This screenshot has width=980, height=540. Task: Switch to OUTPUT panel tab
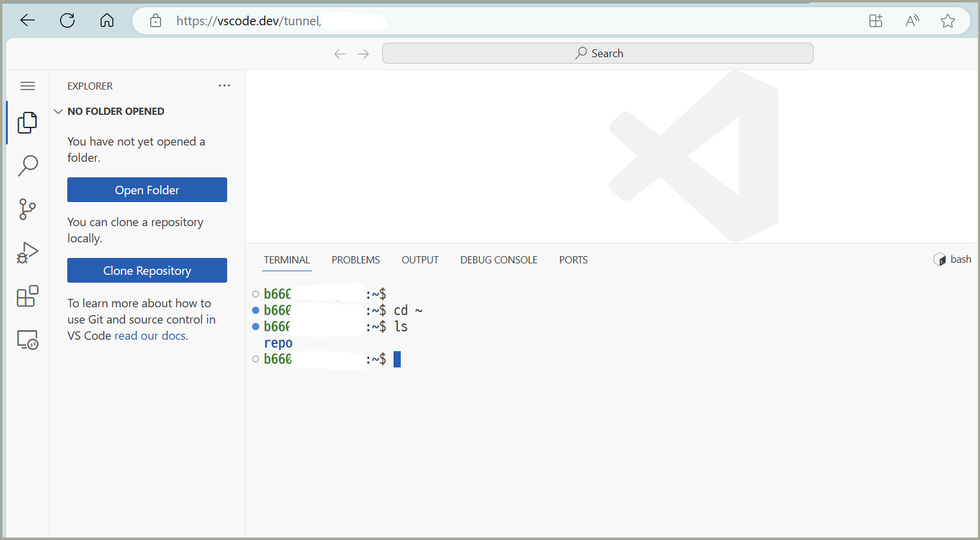click(x=420, y=260)
